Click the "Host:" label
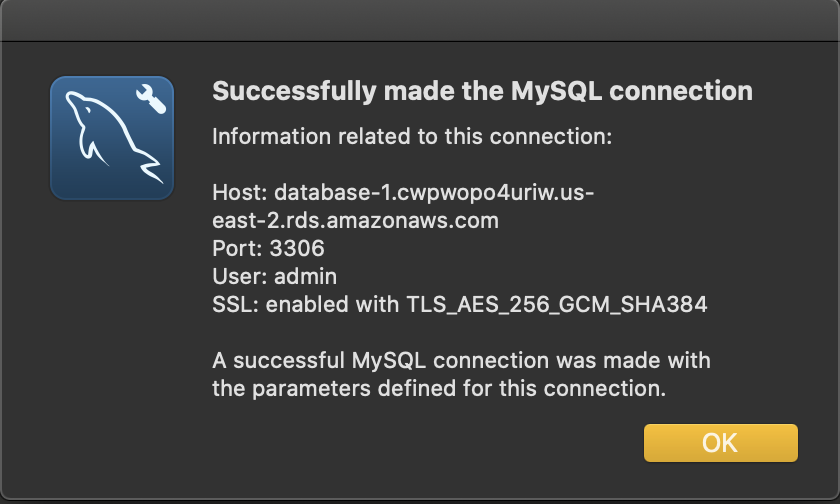Screen dimensions: 840x504 [239, 192]
